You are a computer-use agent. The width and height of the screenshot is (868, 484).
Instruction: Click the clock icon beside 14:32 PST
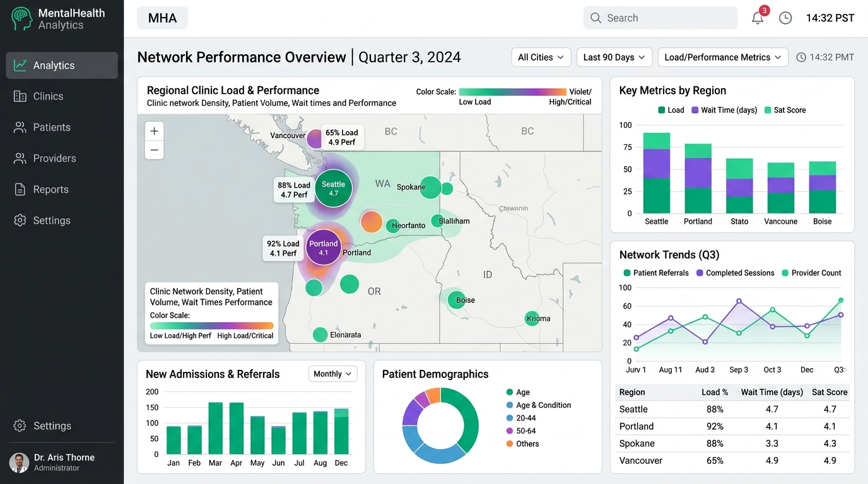pos(785,18)
